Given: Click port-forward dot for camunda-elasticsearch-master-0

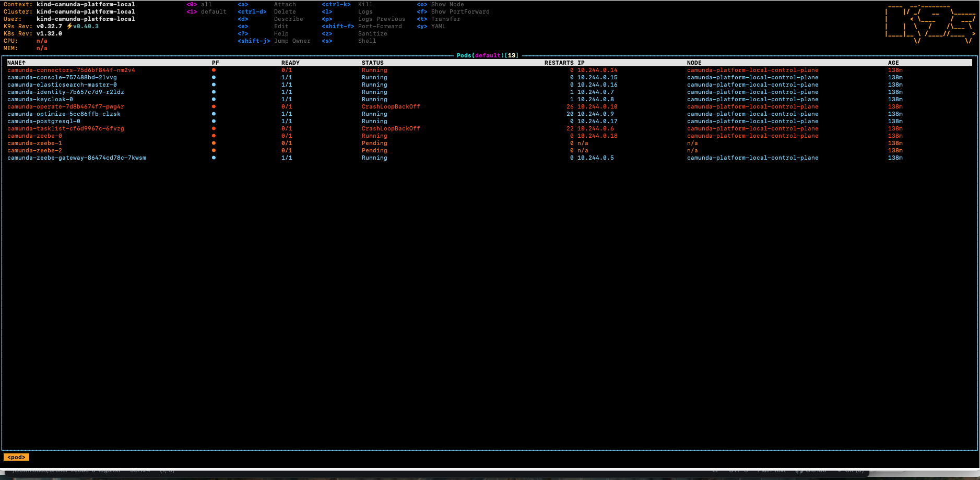Looking at the screenshot, I should (214, 85).
